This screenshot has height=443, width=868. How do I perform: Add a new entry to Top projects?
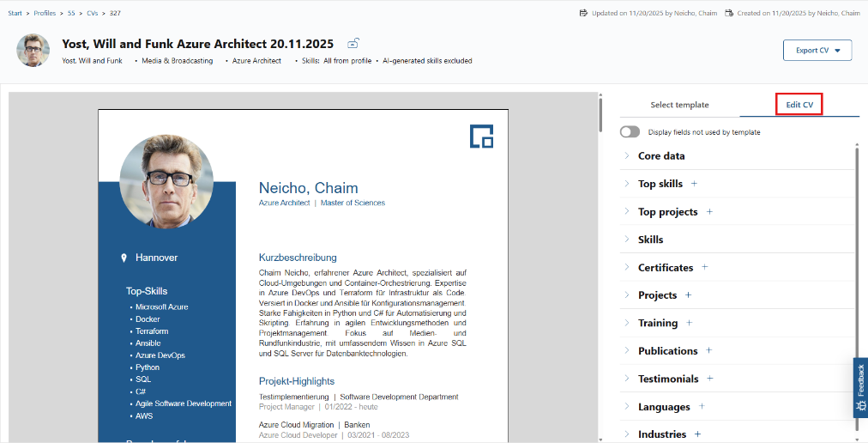coord(709,212)
